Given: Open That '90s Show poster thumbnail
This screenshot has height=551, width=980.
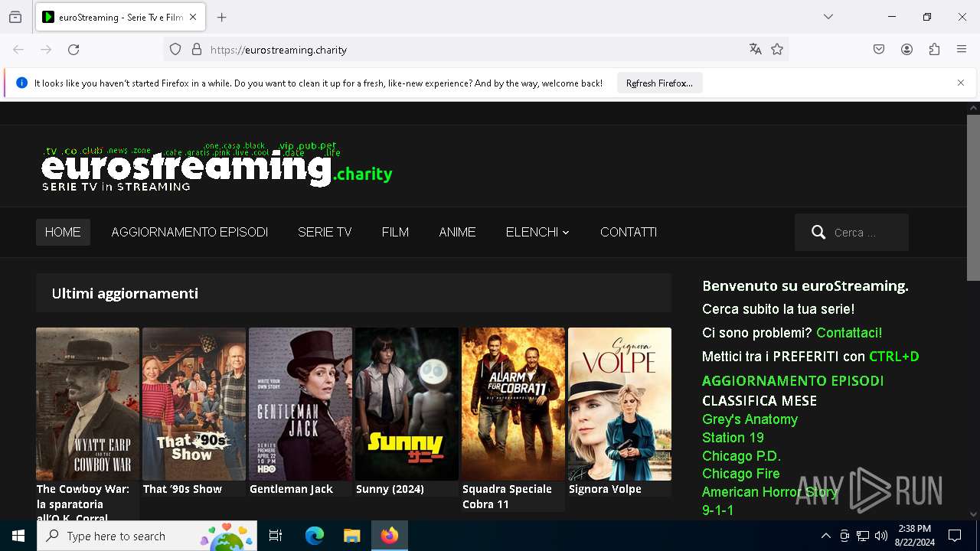Looking at the screenshot, I should (194, 404).
